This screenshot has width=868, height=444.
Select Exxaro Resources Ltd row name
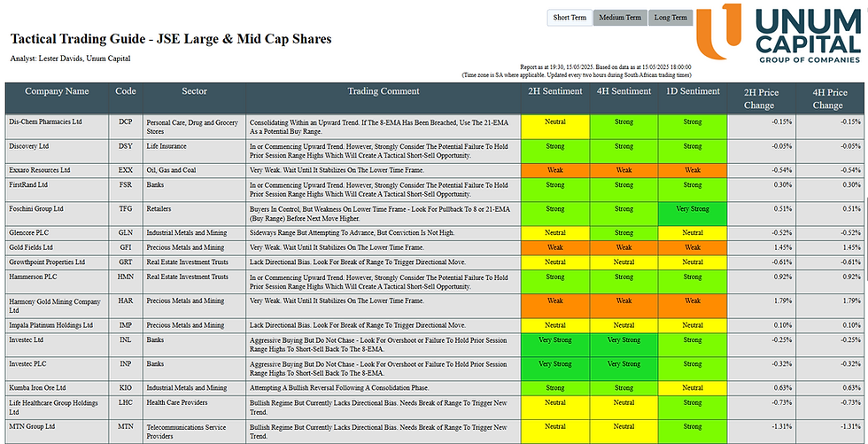39,170
